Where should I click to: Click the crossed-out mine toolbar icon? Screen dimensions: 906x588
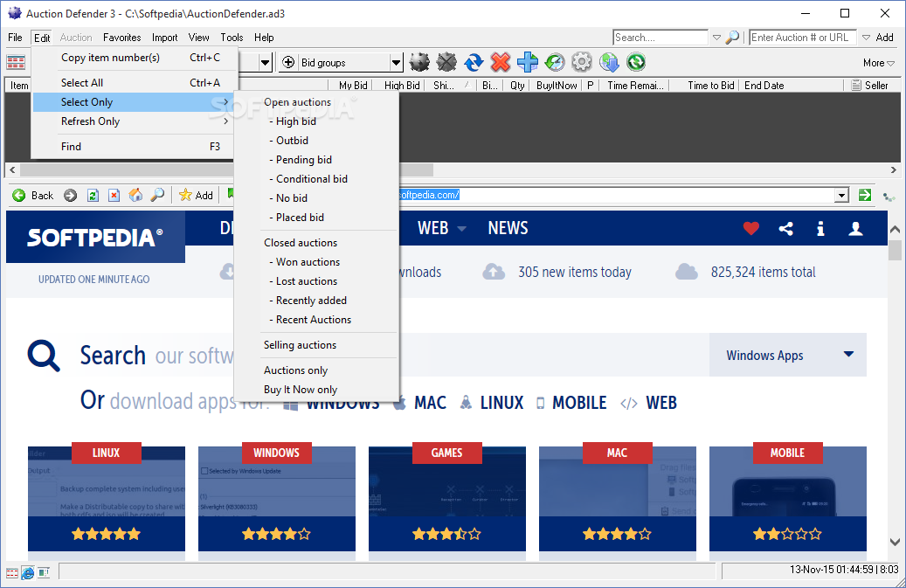click(446, 62)
